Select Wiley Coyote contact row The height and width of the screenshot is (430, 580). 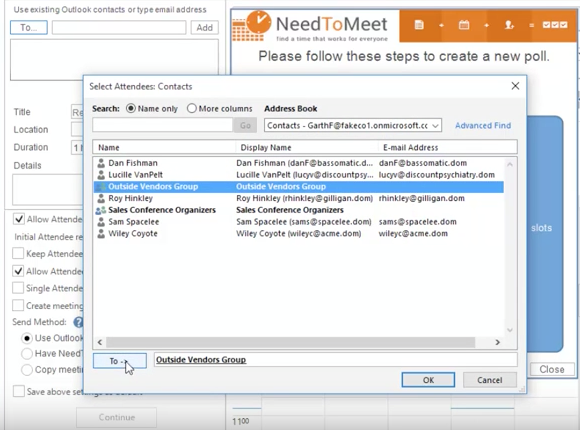[299, 234]
